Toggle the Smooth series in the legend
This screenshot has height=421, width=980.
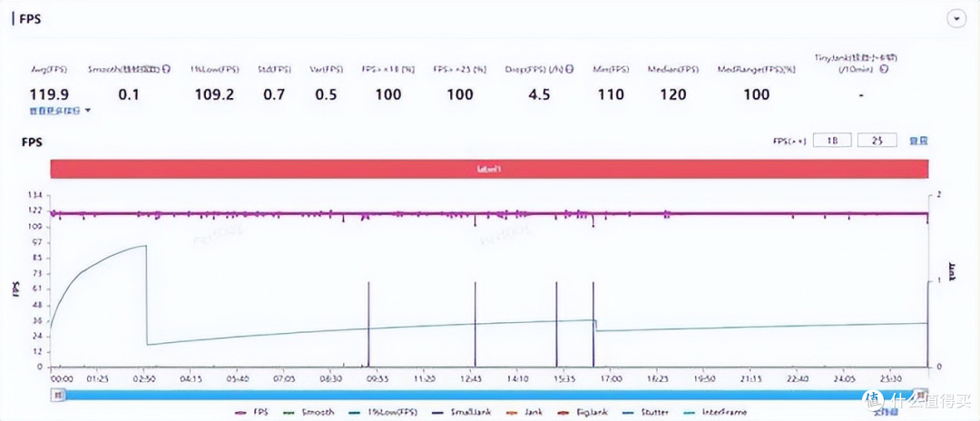[x=309, y=412]
